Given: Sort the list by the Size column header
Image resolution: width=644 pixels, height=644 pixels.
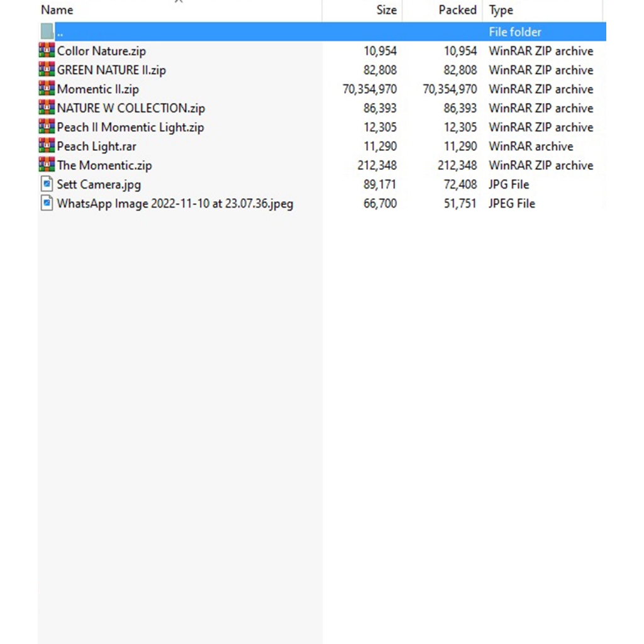Looking at the screenshot, I should (x=362, y=10).
